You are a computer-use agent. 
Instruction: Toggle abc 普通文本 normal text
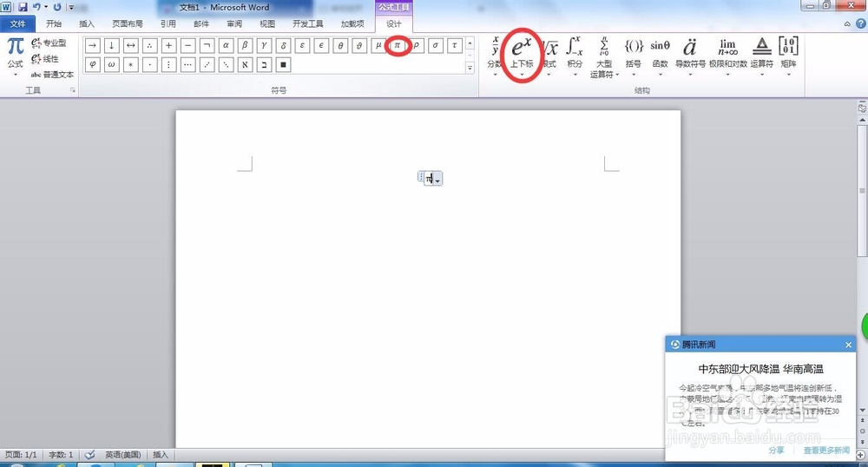pyautogui.click(x=52, y=74)
